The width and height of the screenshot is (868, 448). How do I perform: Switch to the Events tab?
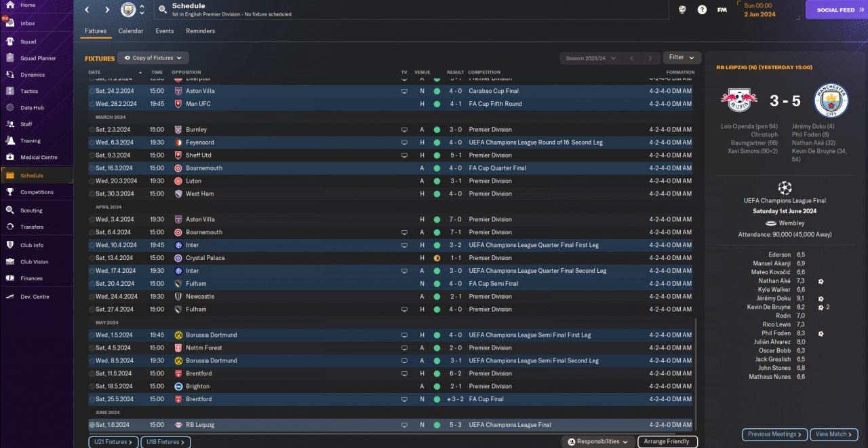[165, 31]
